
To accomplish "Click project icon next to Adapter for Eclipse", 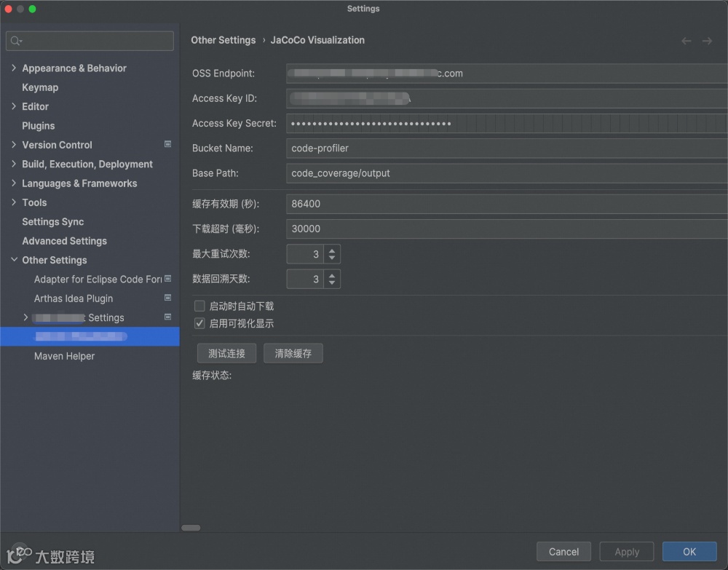I will point(167,279).
